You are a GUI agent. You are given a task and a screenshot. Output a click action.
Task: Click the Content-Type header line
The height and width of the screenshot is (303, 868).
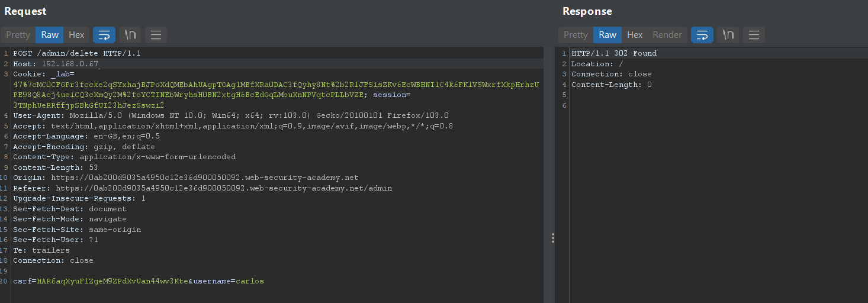pos(124,157)
